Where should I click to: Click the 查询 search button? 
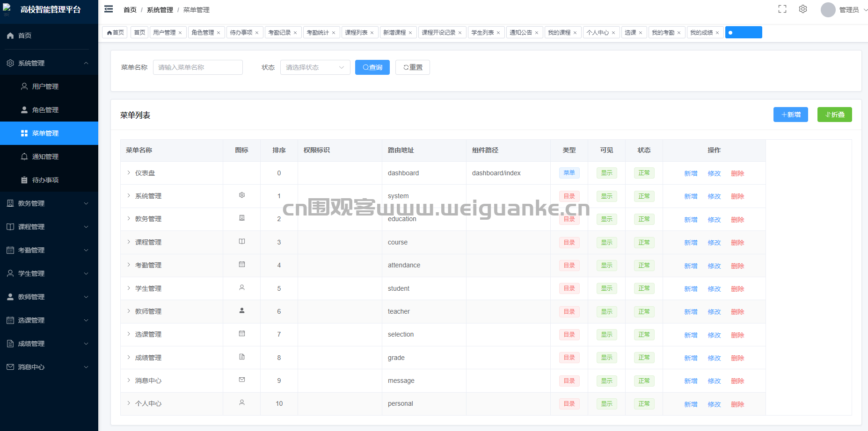[372, 67]
